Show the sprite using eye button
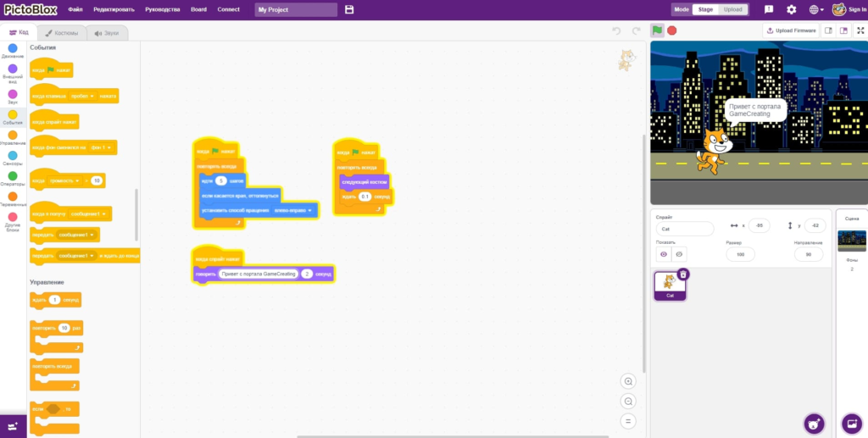Screen dimensions: 868x438 point(664,254)
